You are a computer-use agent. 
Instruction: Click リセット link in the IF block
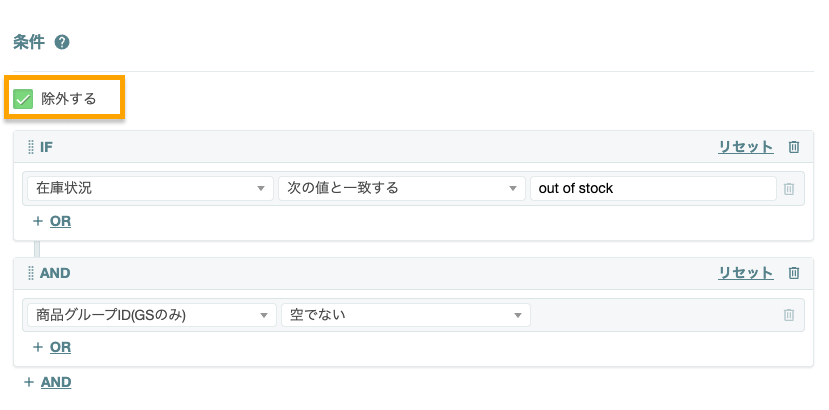point(745,147)
